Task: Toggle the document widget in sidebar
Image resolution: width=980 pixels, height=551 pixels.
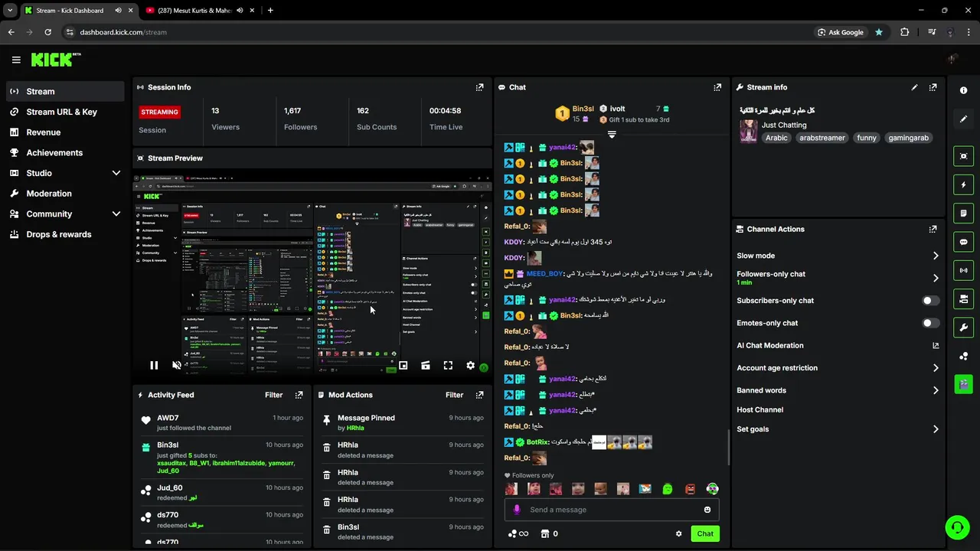Action: [963, 213]
